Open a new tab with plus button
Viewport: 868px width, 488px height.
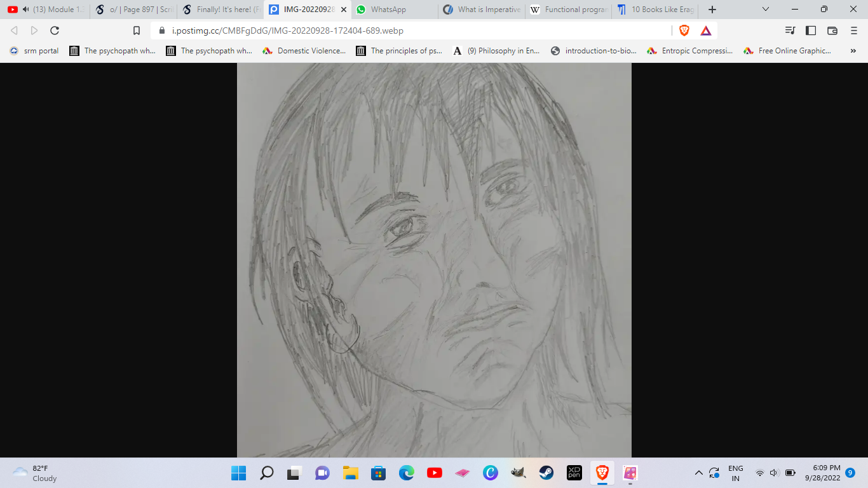[x=712, y=10]
